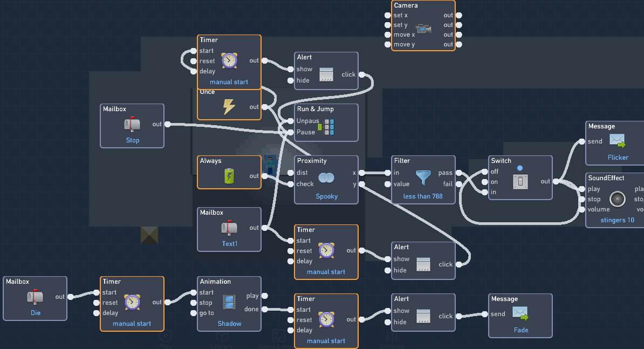Click the Camera node's camcorder icon
Viewport: 644px width, 349px height.
pyautogui.click(x=423, y=30)
